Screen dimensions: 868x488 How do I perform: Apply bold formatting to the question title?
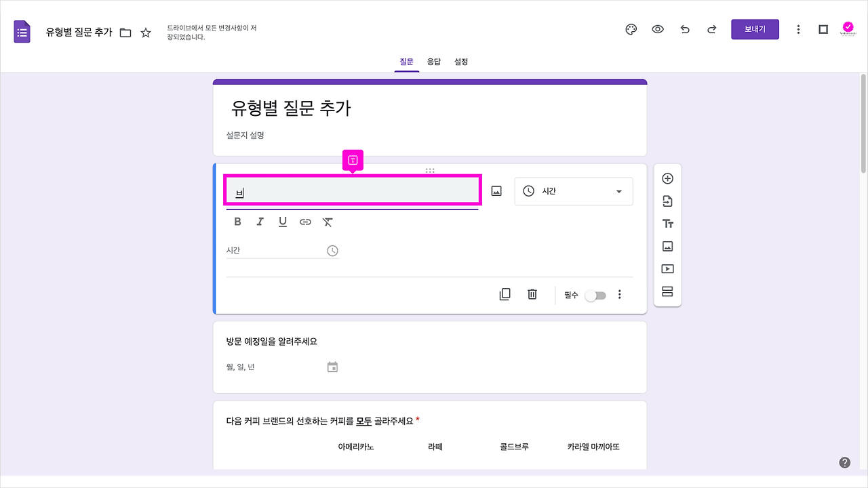[237, 221]
